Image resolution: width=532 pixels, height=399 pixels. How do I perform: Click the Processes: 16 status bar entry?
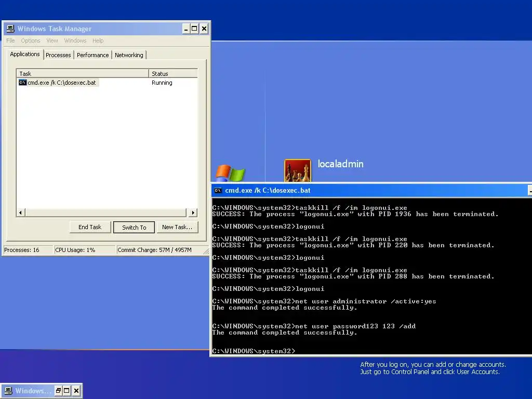click(28, 250)
